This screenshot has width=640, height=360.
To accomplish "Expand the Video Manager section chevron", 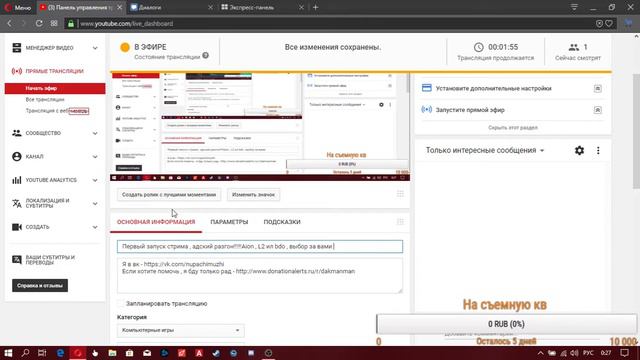I will 95,48.
